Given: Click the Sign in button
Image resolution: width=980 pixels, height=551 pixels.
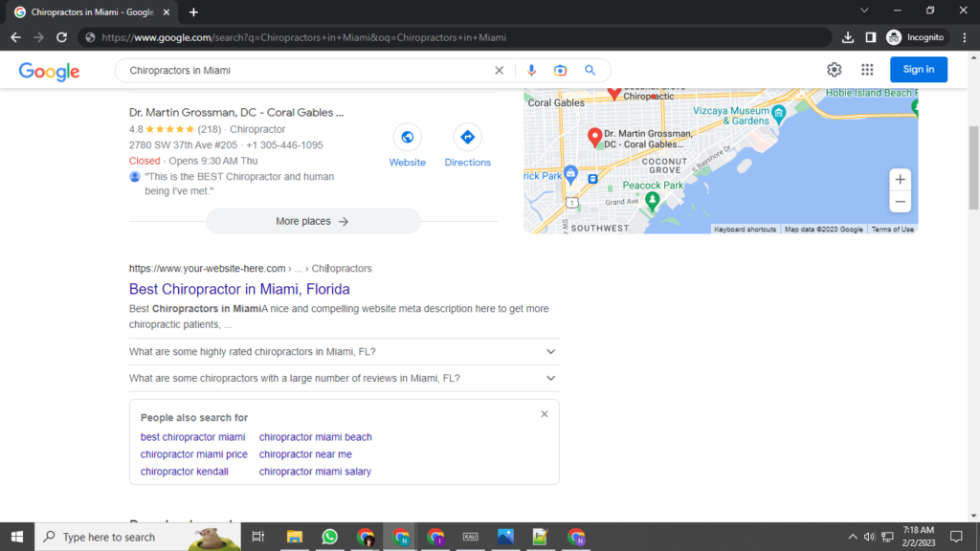Looking at the screenshot, I should tap(918, 69).
